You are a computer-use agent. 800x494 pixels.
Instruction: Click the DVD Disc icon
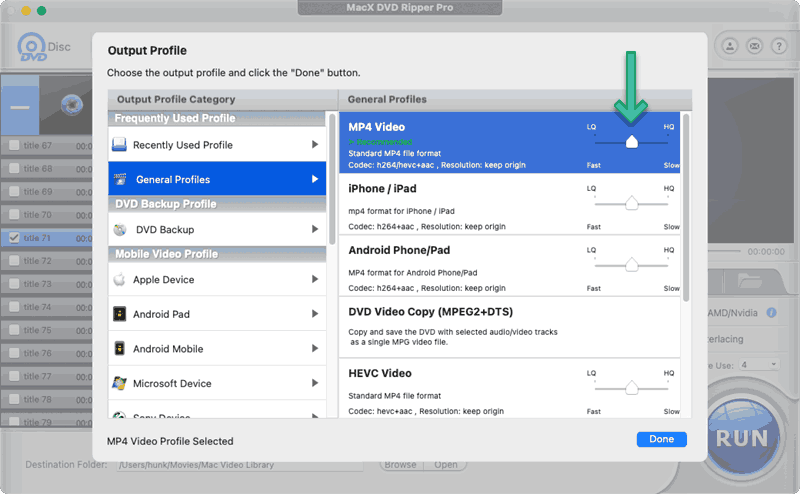(x=32, y=47)
